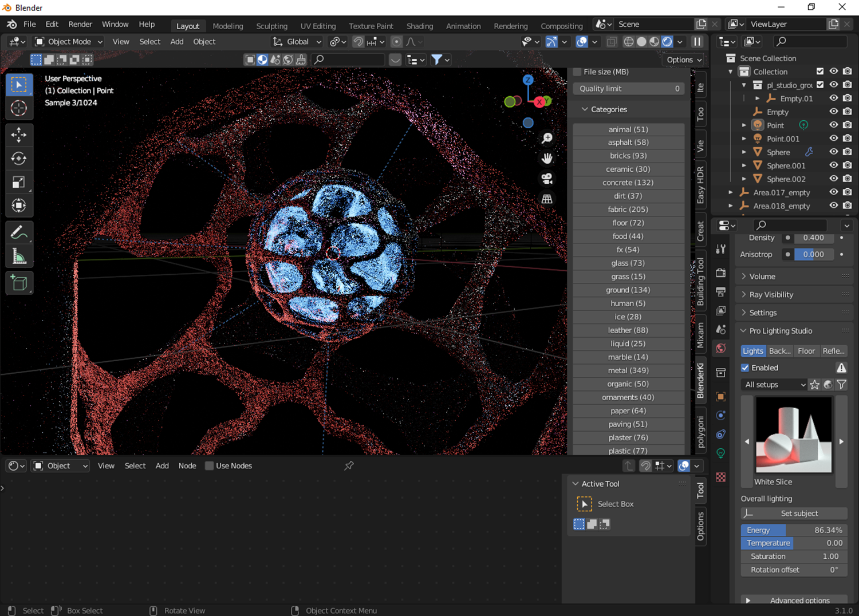Pause the viewport render preview

(697, 42)
